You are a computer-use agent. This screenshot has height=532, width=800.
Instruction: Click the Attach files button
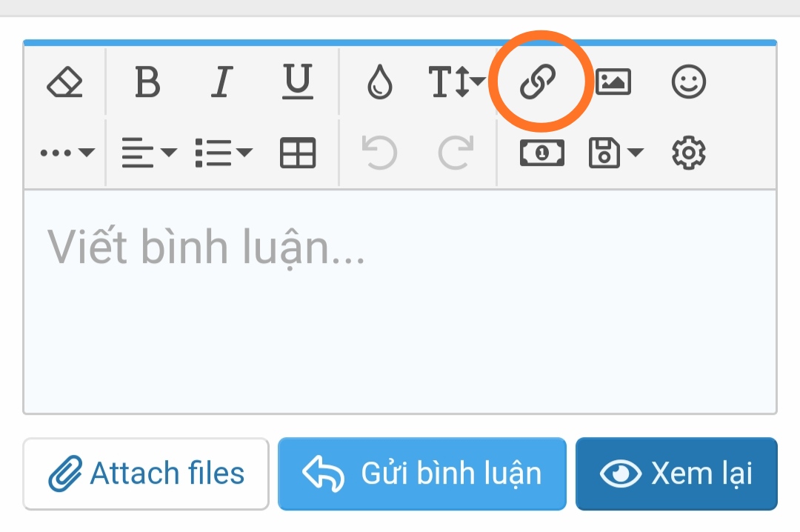pos(146,473)
